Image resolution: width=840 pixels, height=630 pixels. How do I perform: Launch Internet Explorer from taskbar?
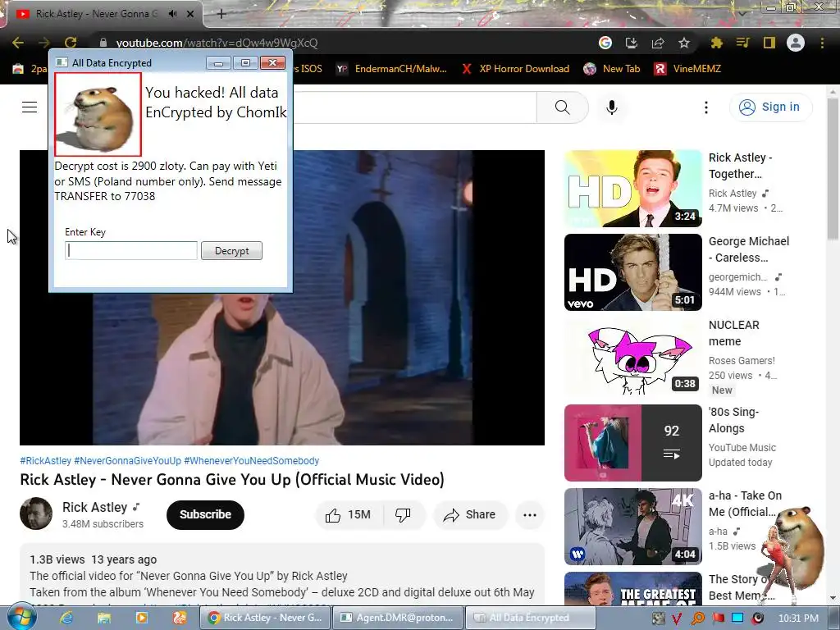[x=66, y=618]
